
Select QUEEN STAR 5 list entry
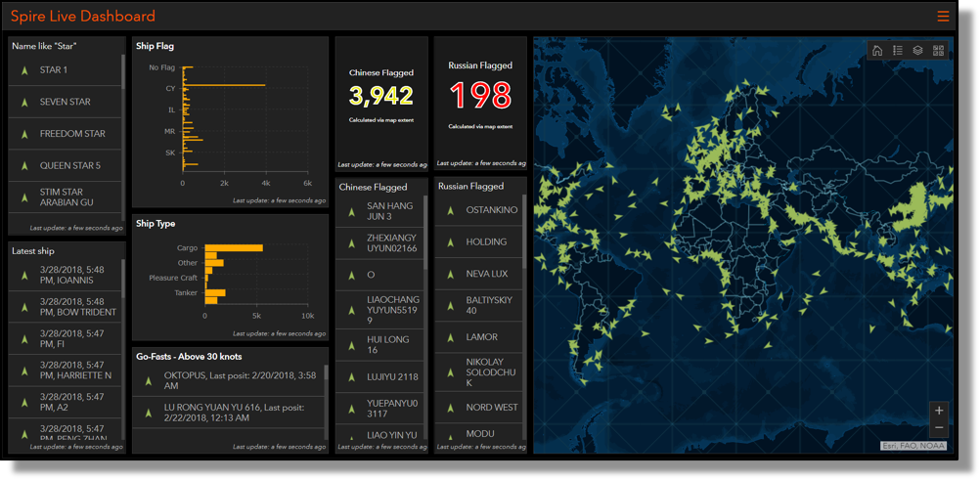click(x=65, y=165)
